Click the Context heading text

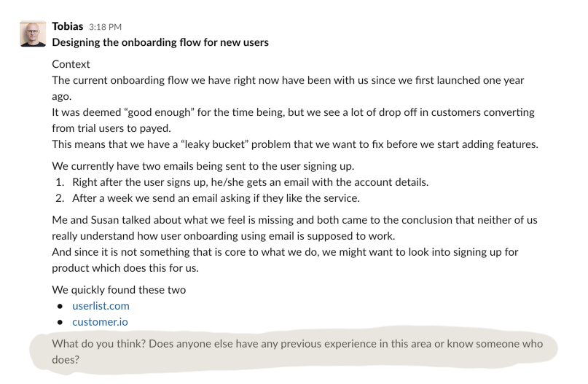pyautogui.click(x=71, y=64)
